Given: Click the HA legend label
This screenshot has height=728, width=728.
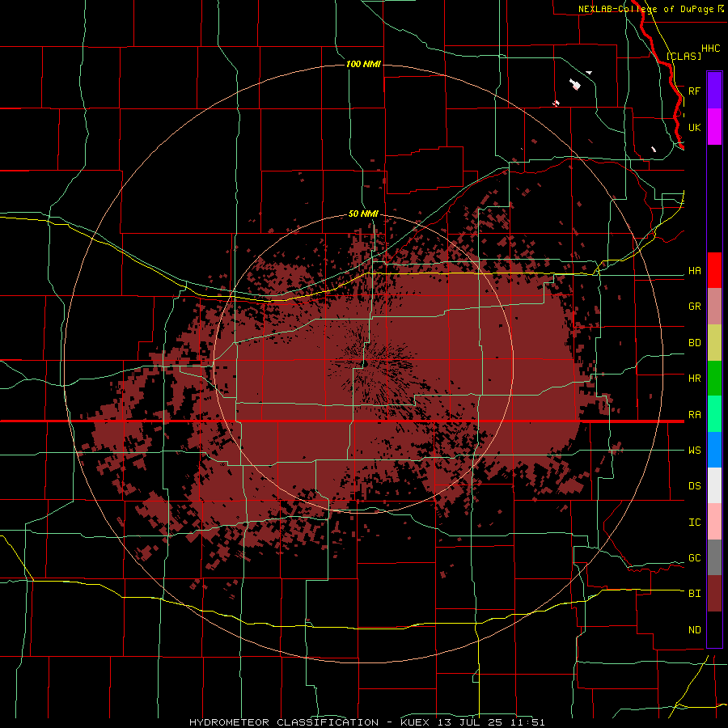Looking at the screenshot, I should coord(694,271).
